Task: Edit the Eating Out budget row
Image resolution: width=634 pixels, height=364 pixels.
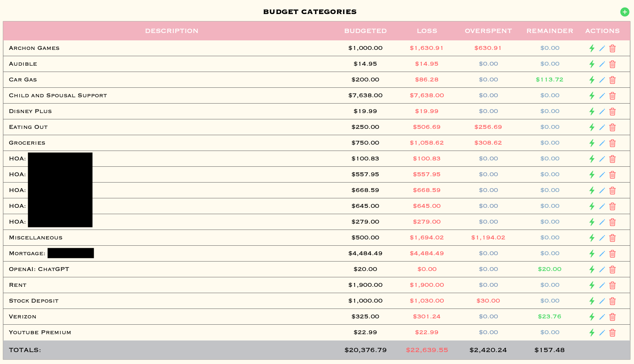Action: [x=602, y=127]
